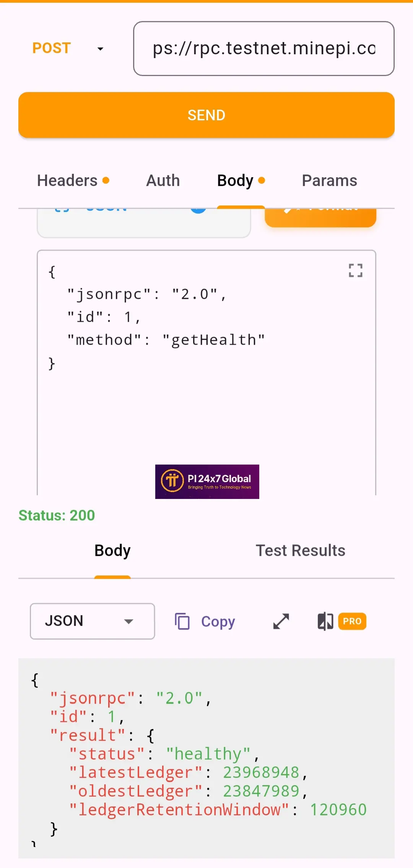
Task: Click the copy icon beside Copy
Action: 182,621
